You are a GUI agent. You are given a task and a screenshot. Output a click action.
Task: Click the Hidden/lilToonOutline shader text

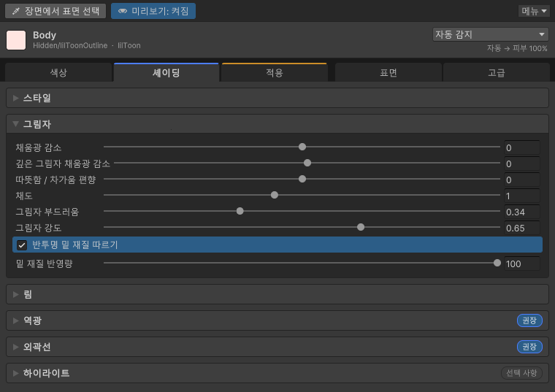[70, 46]
